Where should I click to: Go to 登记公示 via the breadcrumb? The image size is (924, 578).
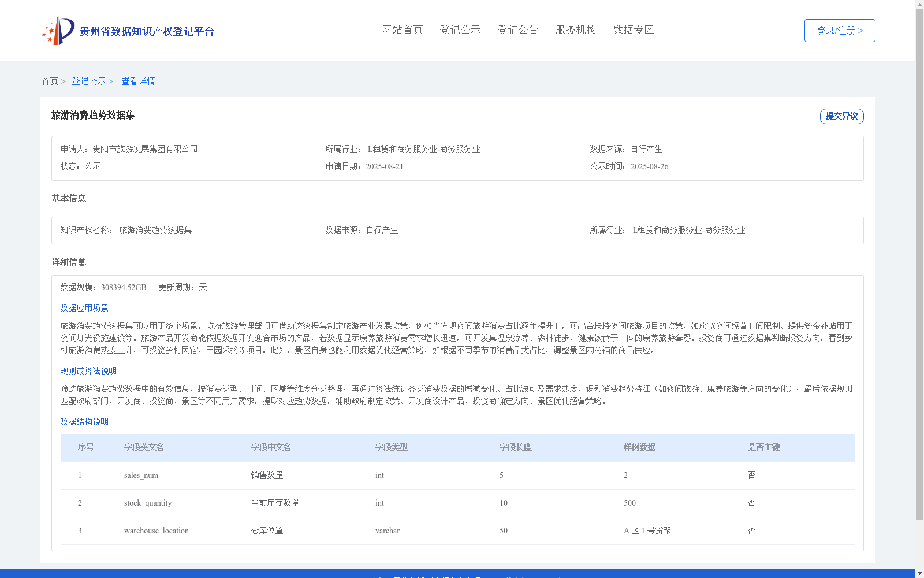pos(88,81)
